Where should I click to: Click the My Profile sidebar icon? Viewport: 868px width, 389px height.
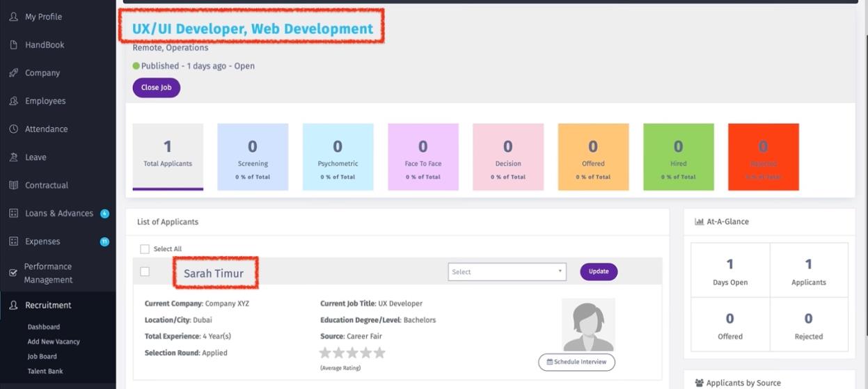pos(13,17)
